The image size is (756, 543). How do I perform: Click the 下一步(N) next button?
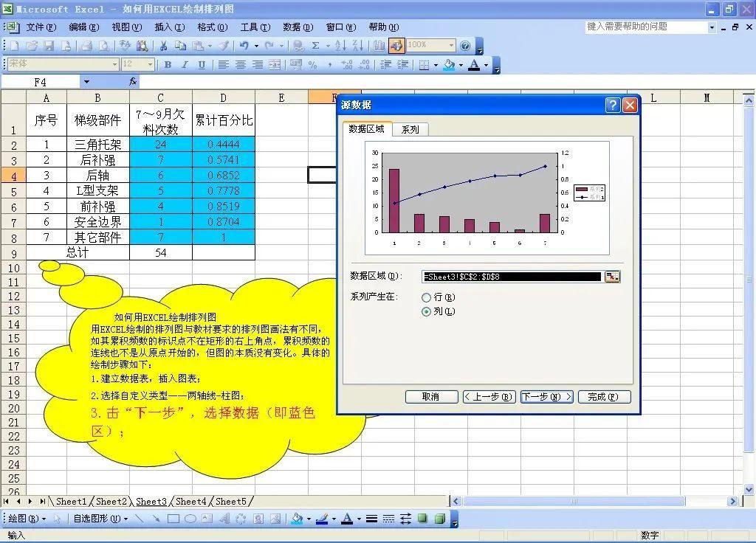coord(547,396)
